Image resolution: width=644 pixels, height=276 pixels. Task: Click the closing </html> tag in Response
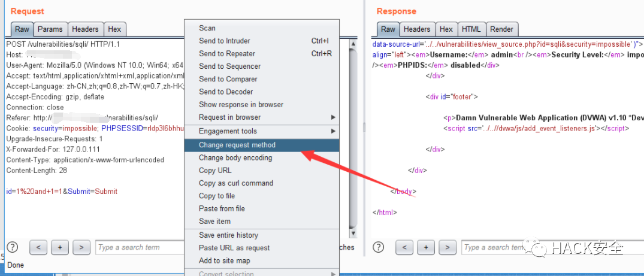click(385, 213)
